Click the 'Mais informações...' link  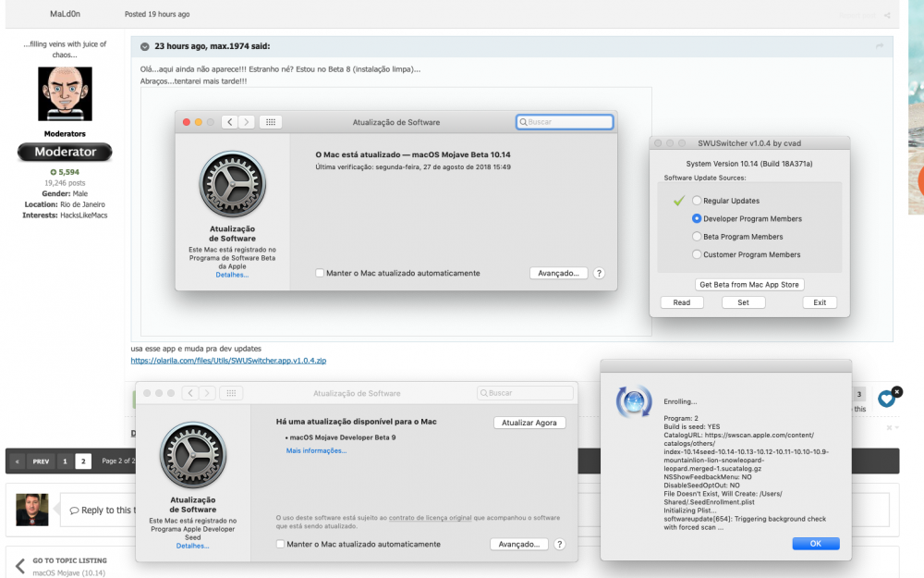[316, 450]
